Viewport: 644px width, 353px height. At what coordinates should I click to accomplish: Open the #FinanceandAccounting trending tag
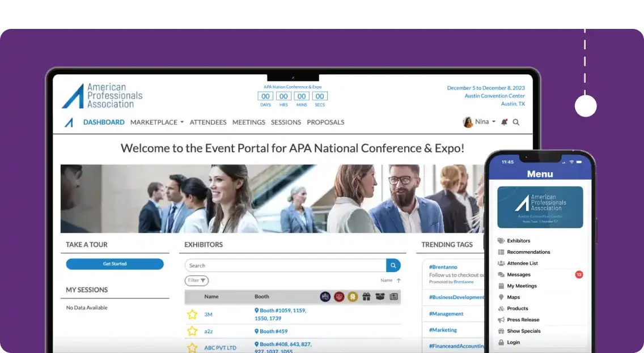pos(456,346)
